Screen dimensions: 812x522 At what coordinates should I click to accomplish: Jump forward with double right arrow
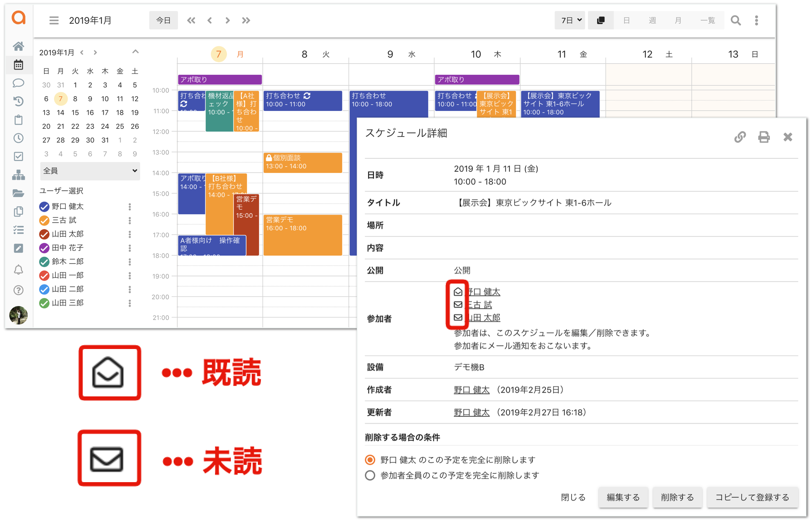[246, 20]
